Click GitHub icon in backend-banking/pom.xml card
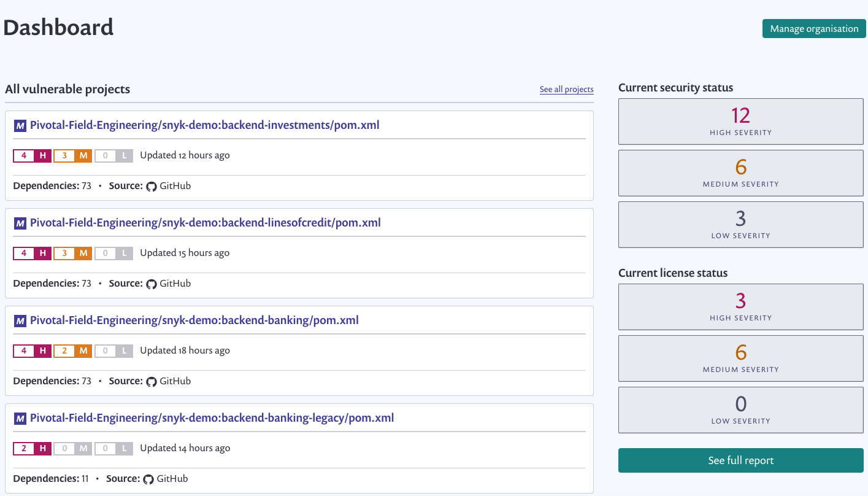The height and width of the screenshot is (496, 868). pyautogui.click(x=152, y=381)
